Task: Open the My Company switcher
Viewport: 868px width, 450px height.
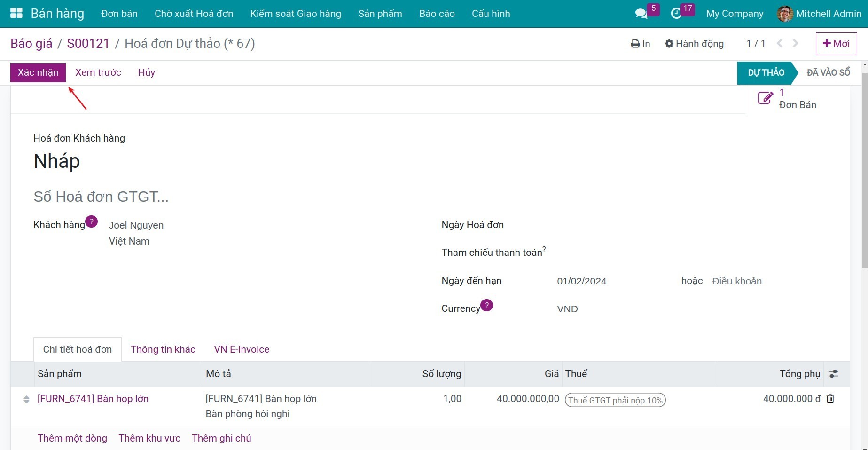Action: (x=735, y=14)
